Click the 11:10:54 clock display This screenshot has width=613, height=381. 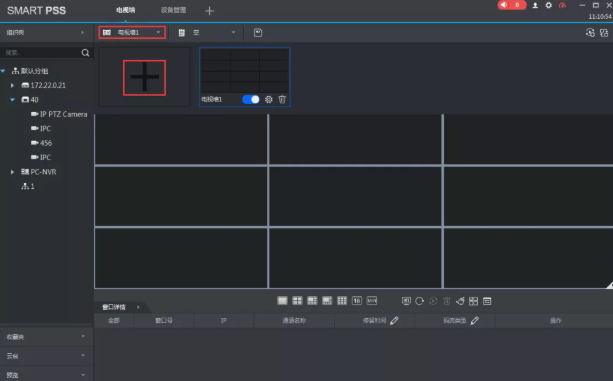[x=600, y=16]
